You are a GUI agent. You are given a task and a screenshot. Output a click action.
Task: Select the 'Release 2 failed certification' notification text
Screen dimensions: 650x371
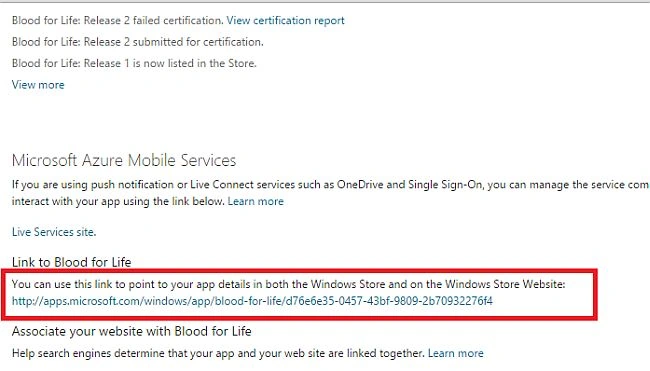[x=118, y=21]
